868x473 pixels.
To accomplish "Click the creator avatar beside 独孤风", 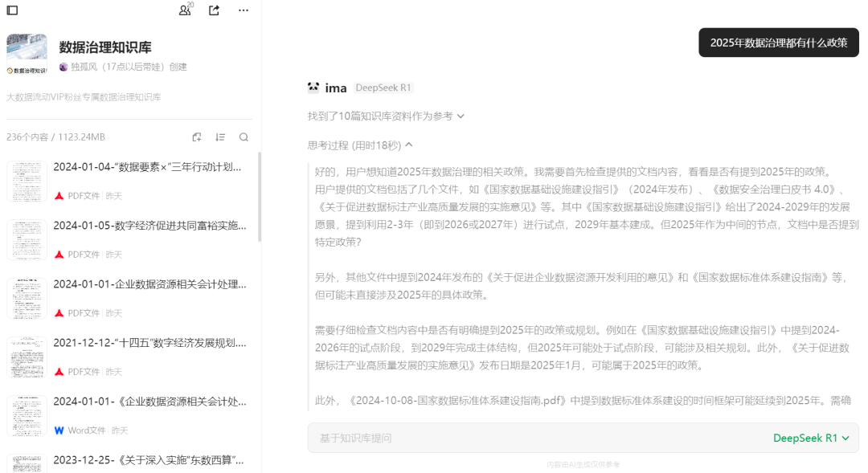I will [63, 67].
